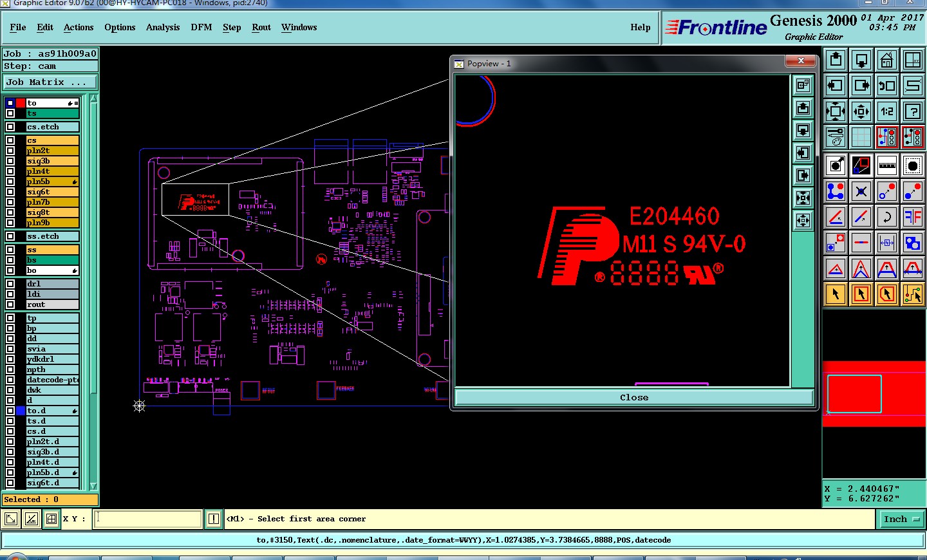Click Close button in Popview window
This screenshot has height=560, width=927.
pos(634,398)
